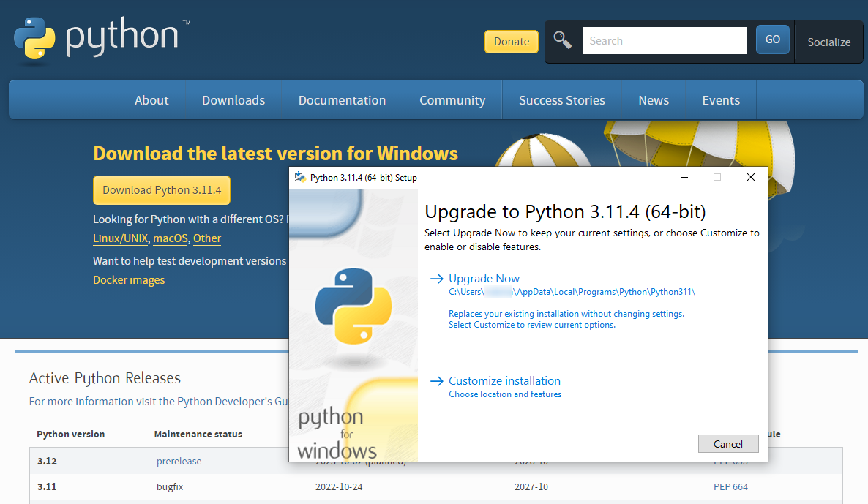Viewport: 868px width, 504px height.
Task: Click the magnifying glass search icon
Action: 562,40
